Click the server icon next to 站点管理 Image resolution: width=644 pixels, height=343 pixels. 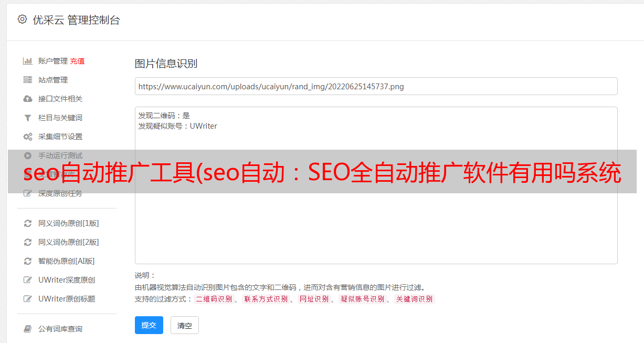[x=28, y=80]
